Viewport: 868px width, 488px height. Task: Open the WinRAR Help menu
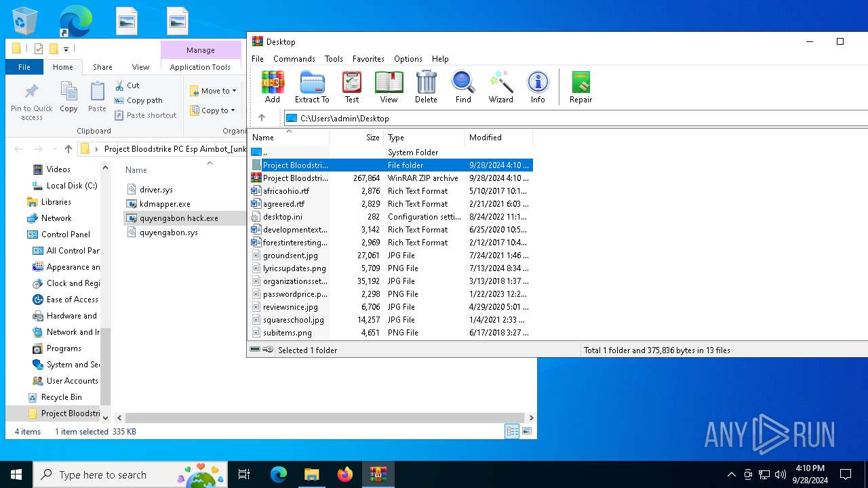pyautogui.click(x=440, y=59)
